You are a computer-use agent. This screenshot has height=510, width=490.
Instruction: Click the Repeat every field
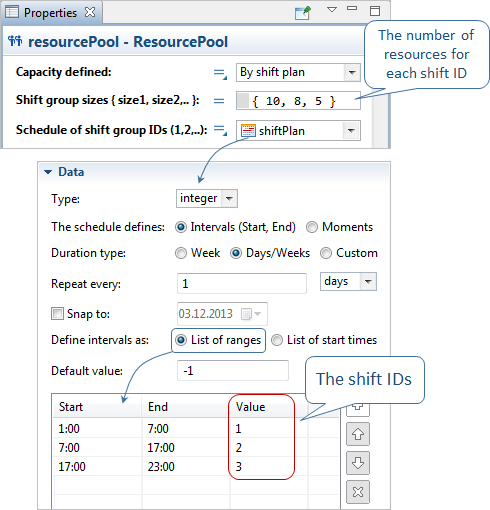coord(242,284)
